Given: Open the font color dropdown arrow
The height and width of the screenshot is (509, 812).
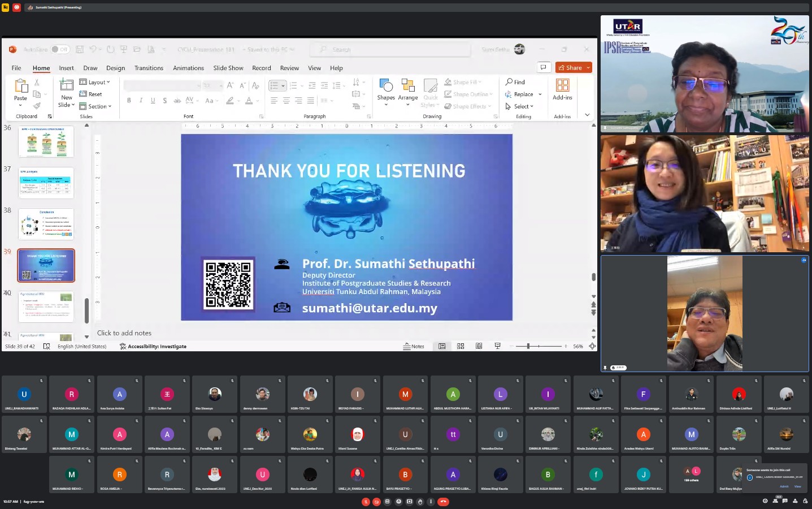Looking at the screenshot, I should click(x=258, y=101).
